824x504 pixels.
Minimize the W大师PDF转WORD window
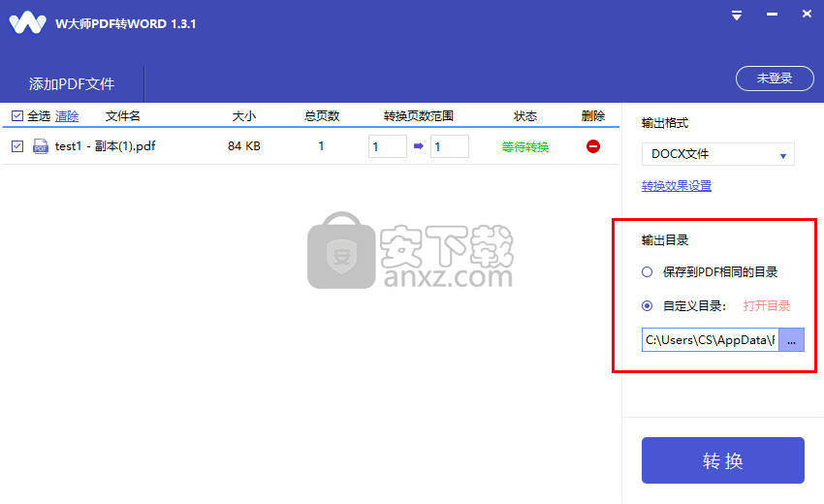click(x=772, y=15)
